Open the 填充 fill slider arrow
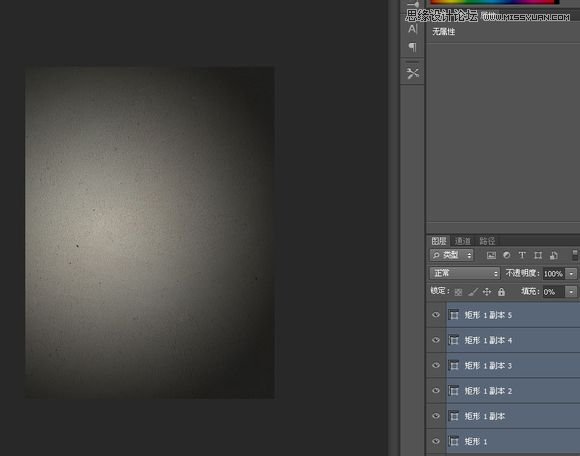 [571, 292]
